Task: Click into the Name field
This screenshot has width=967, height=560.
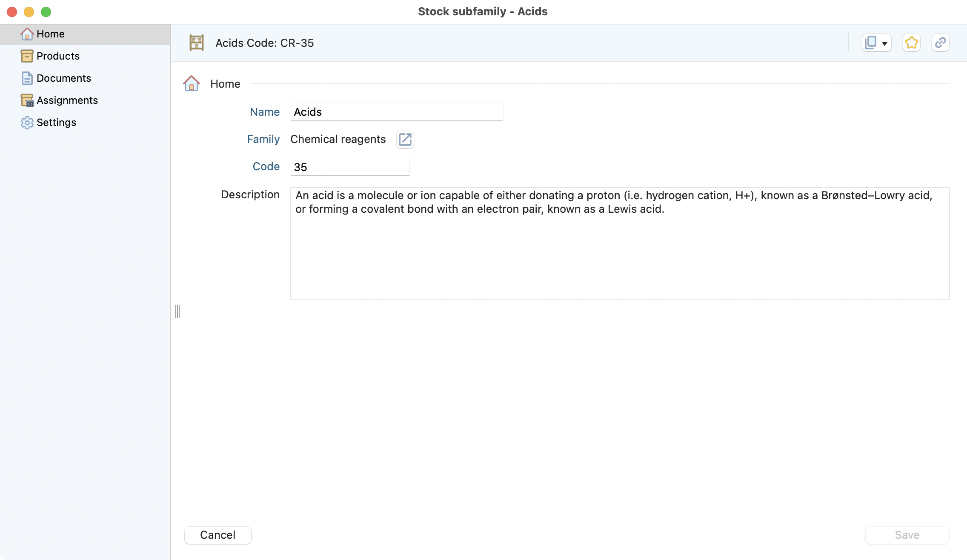Action: pos(396,111)
